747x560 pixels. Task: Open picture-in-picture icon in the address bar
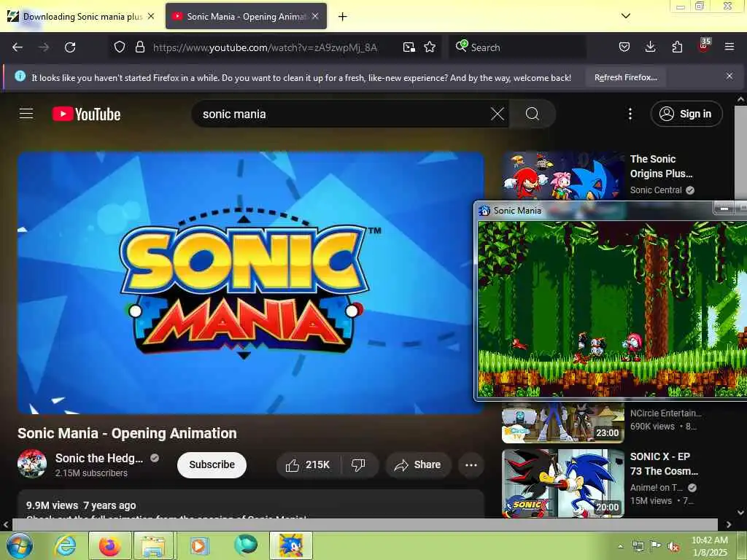(x=409, y=47)
